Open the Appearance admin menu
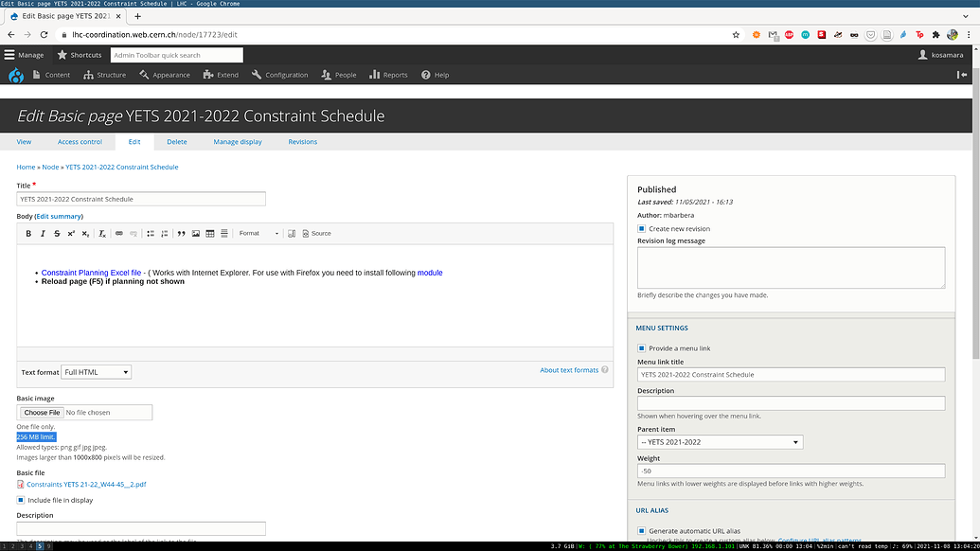This screenshot has width=980, height=551. pyautogui.click(x=165, y=75)
